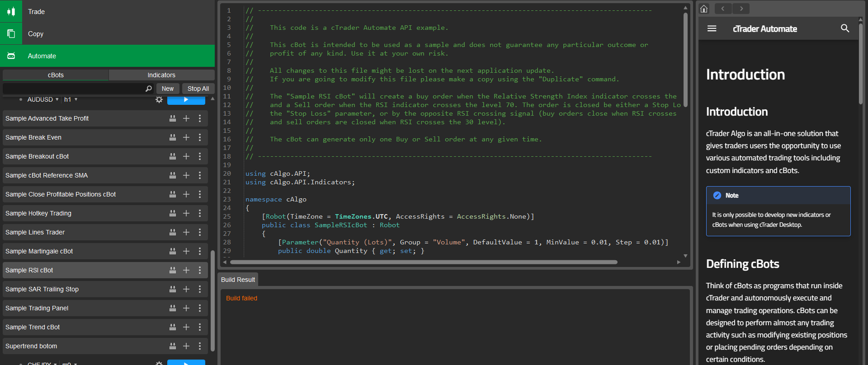
Task: Select Sample Trend cBot row
Action: point(105,327)
